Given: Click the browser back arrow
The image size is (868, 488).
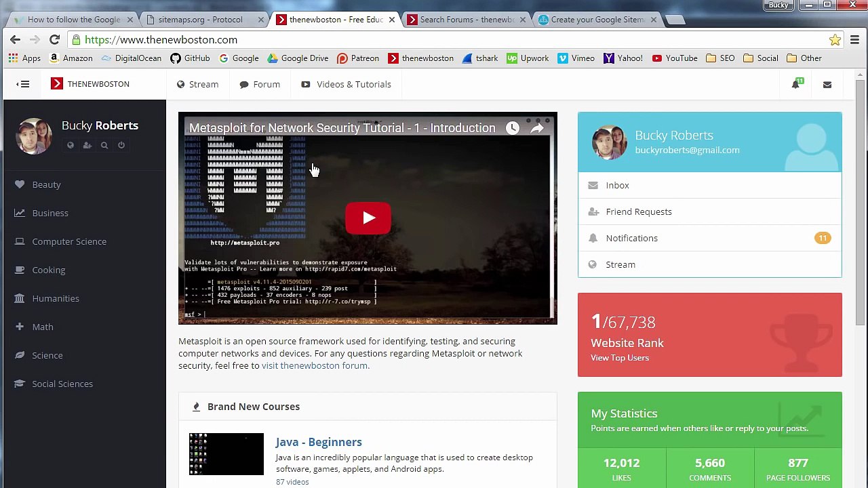Looking at the screenshot, I should coord(15,40).
